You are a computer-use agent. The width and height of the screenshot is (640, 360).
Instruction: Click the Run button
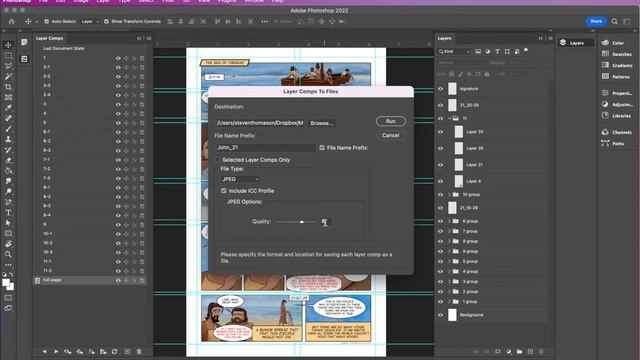391,121
